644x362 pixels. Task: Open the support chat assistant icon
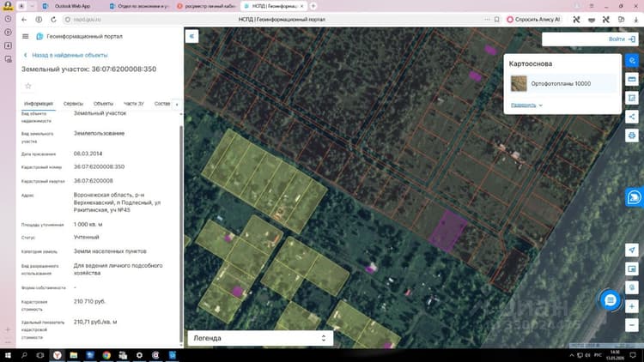click(x=635, y=197)
